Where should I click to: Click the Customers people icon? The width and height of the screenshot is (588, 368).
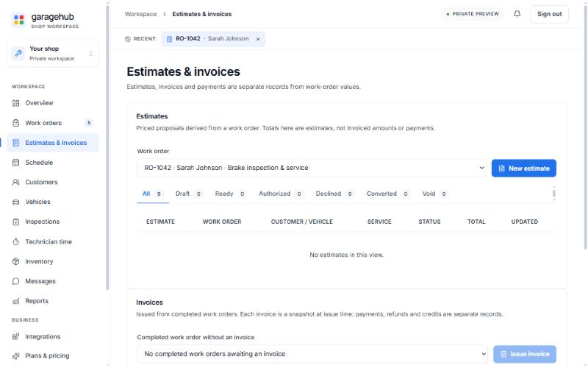(x=15, y=182)
